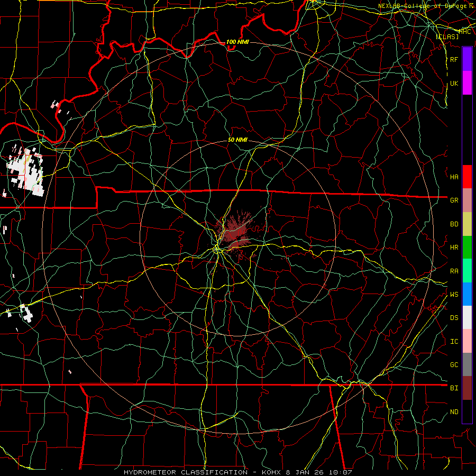This screenshot has height=476, width=476.
Task: Click the RA legend label
Action: coord(454,271)
